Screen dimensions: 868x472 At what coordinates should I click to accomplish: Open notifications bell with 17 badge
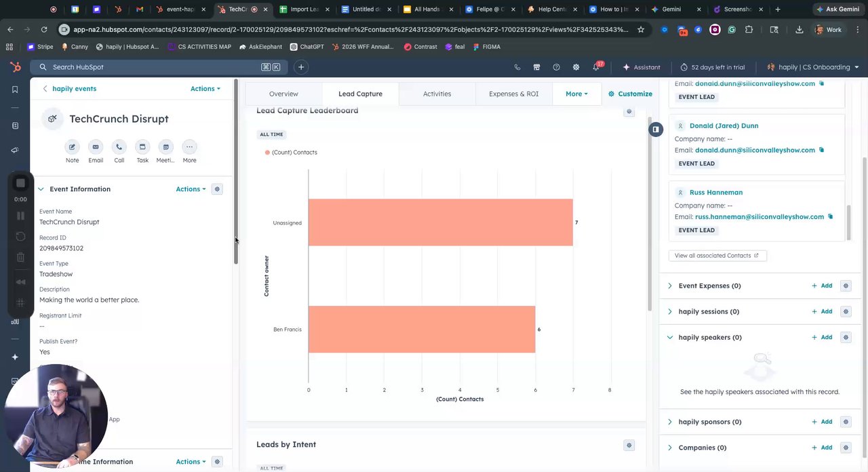596,66
